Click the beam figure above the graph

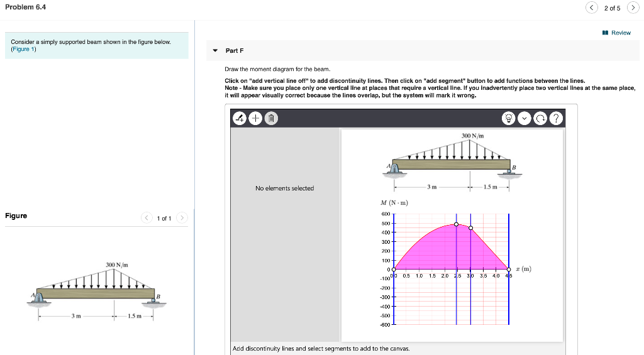pyautogui.click(x=452, y=162)
